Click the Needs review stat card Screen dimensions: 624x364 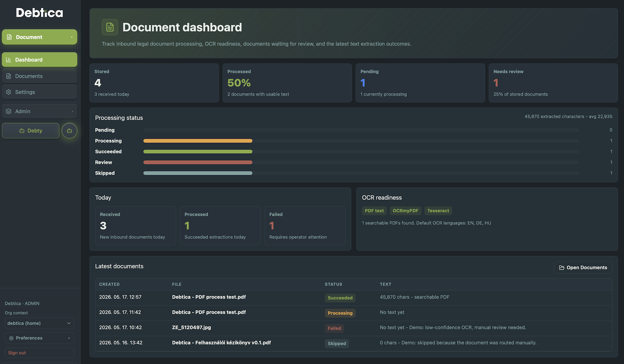click(x=553, y=83)
